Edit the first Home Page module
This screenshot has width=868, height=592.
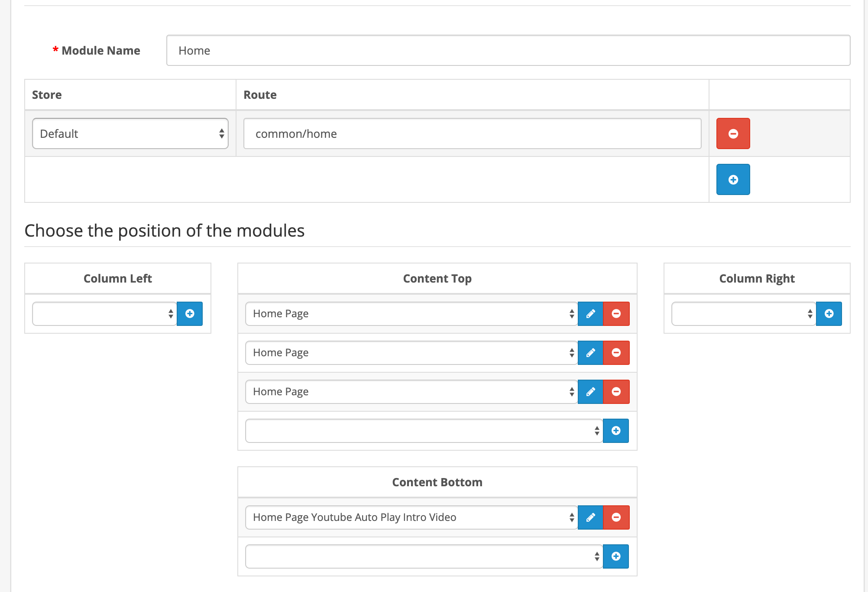[590, 314]
